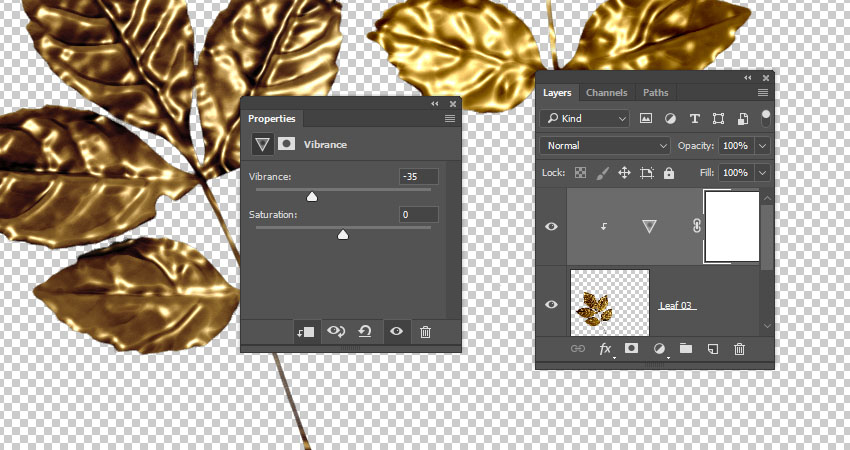Close the Layers panel

766,78
